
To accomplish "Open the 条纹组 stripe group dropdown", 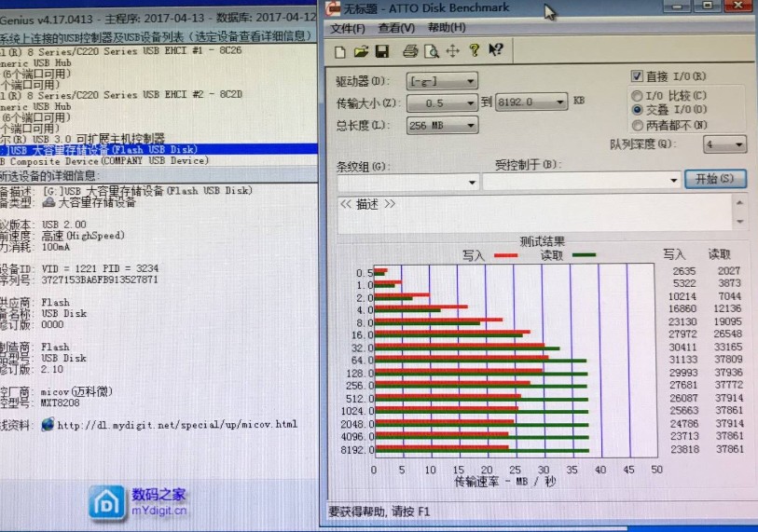I will point(408,183).
